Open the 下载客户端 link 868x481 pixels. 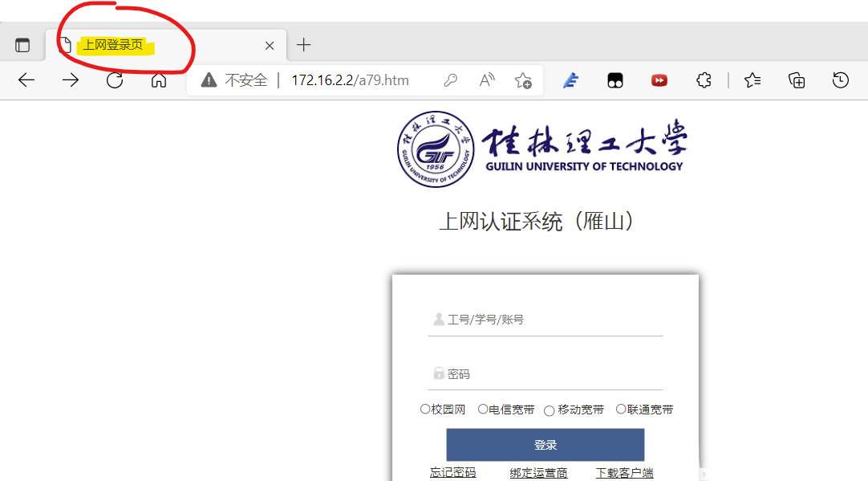coord(624,473)
